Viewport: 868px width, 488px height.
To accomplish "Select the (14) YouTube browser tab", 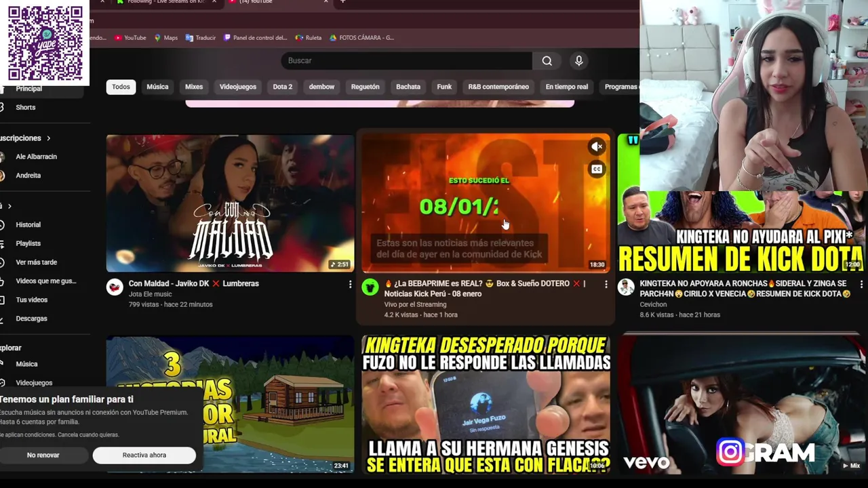I will pos(271,2).
